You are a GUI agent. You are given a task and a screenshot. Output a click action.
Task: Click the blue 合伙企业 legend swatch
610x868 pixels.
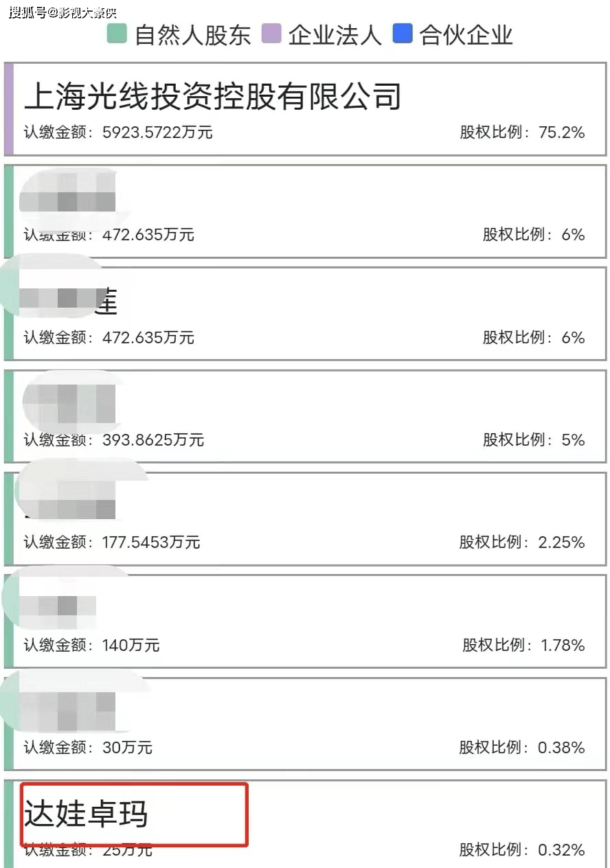point(403,34)
